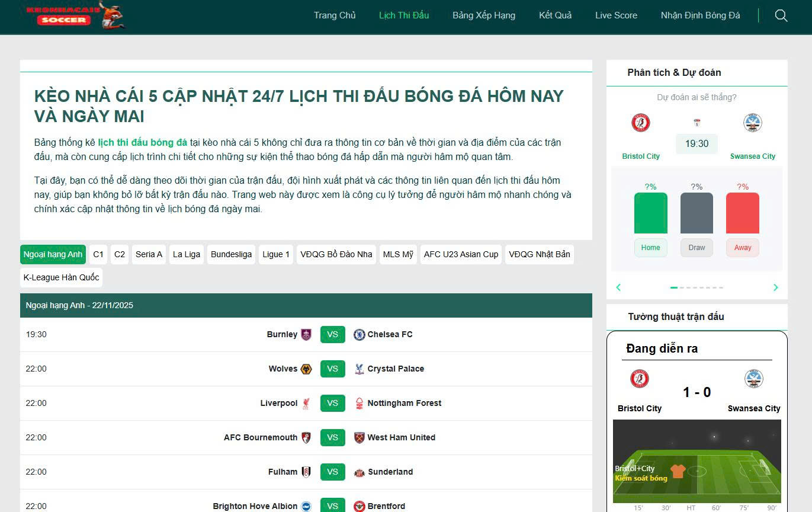Switch to the La Liga tab

pyautogui.click(x=186, y=254)
